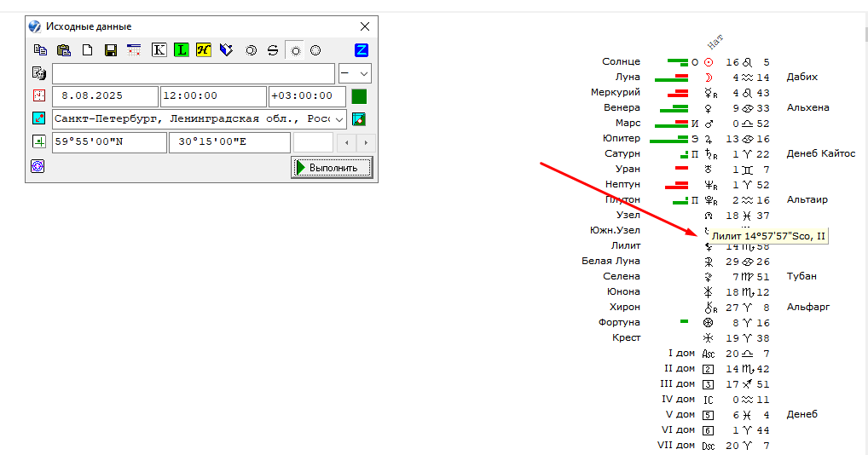Click the blue Z icon
This screenshot has width=868, height=455.
[x=362, y=50]
